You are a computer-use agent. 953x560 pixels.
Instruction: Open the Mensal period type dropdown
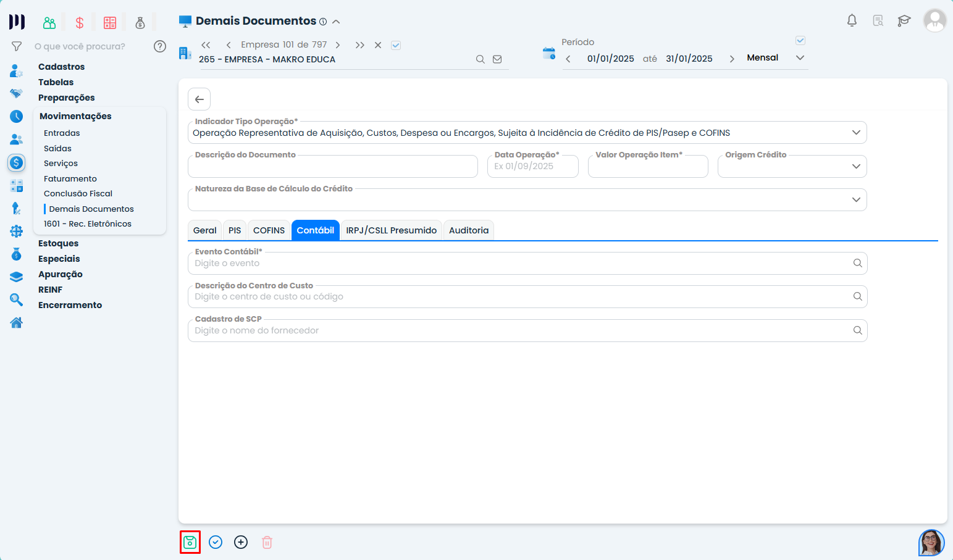click(x=800, y=58)
